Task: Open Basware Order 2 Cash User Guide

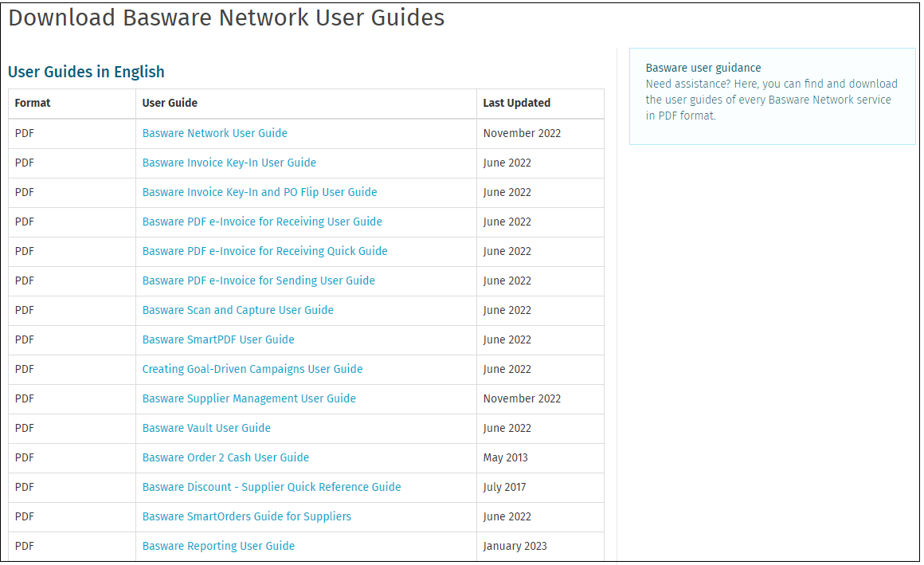Action: [x=225, y=457]
